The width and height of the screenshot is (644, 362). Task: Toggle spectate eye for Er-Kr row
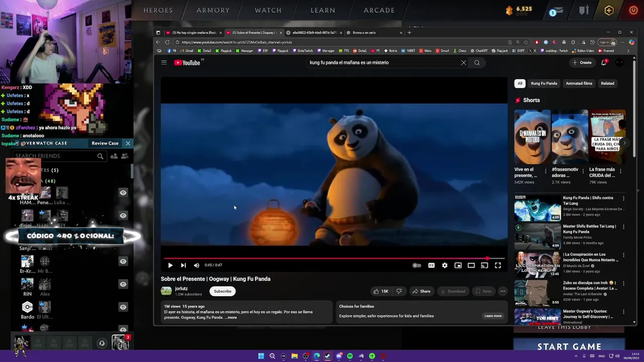tap(123, 261)
